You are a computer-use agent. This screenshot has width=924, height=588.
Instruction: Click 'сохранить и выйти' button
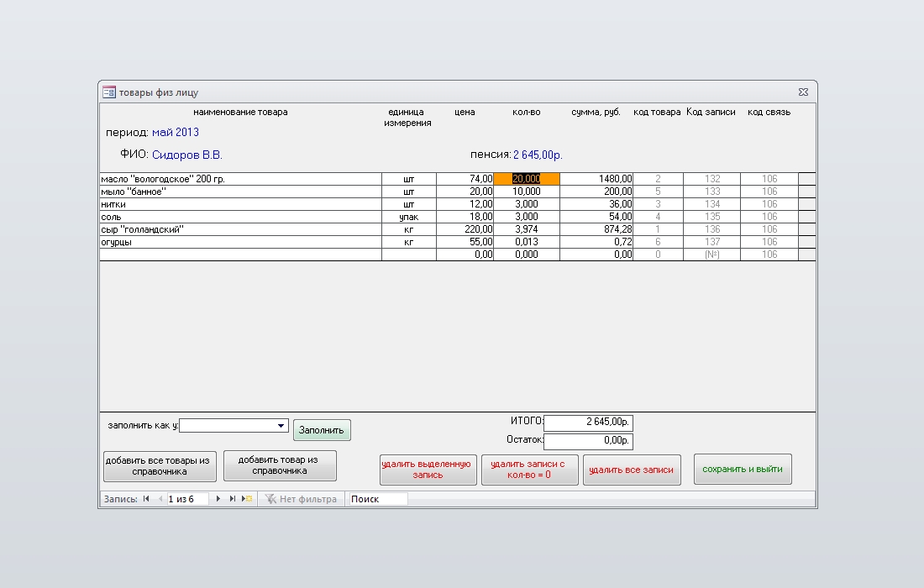tap(743, 469)
